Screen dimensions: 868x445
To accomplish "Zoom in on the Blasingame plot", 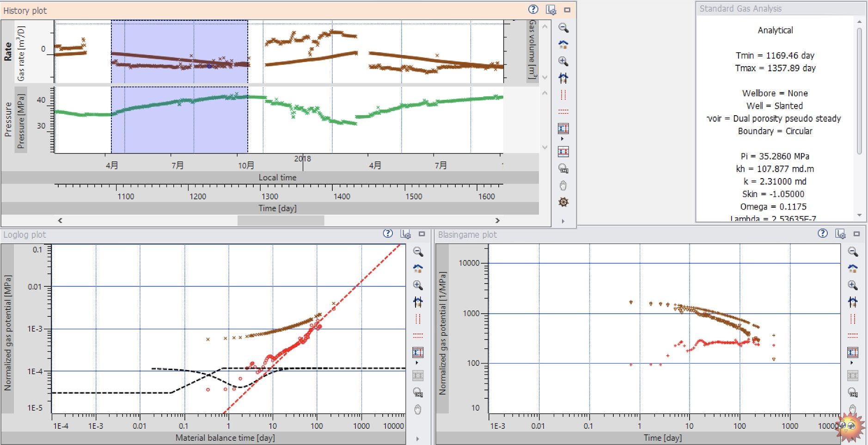I will coord(853,285).
